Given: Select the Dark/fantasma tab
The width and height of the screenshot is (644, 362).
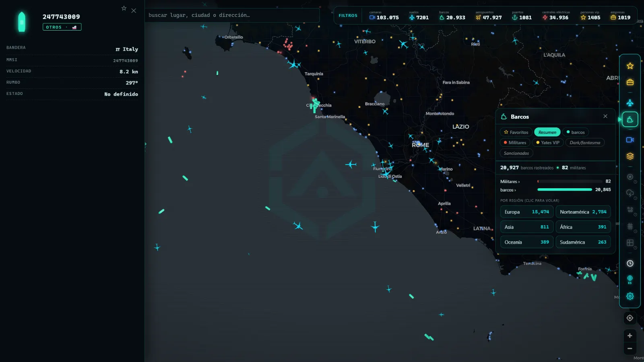Looking at the screenshot, I should point(585,143).
